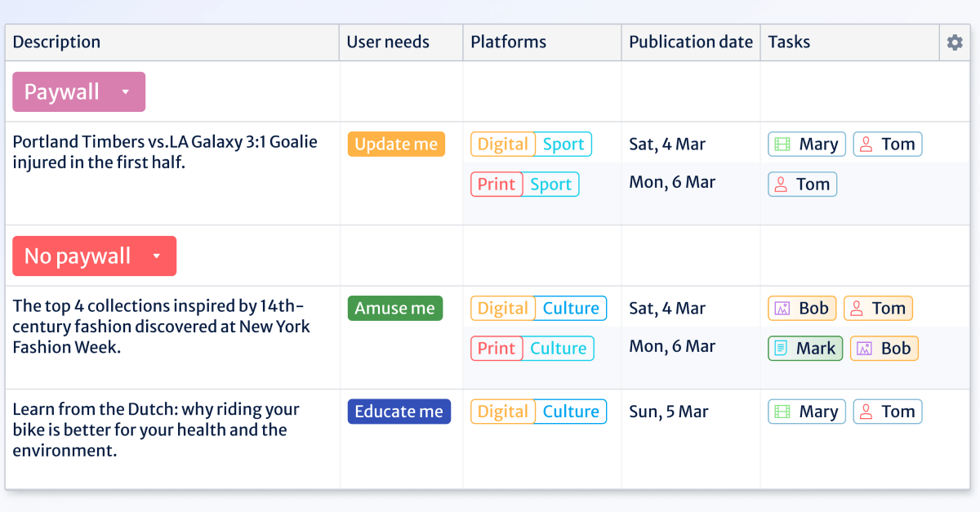This screenshot has width=980, height=512.
Task: Click the video icon on Mary's first task chip
Action: 784,144
